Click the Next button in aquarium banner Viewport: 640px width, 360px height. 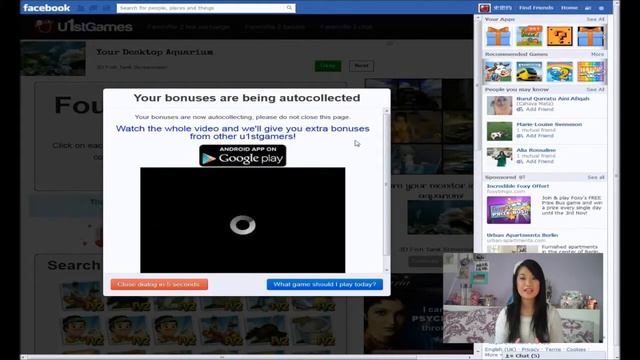point(361,66)
